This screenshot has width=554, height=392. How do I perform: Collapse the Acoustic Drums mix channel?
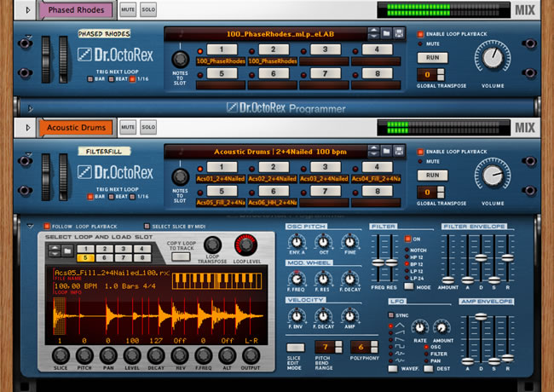tap(28, 128)
